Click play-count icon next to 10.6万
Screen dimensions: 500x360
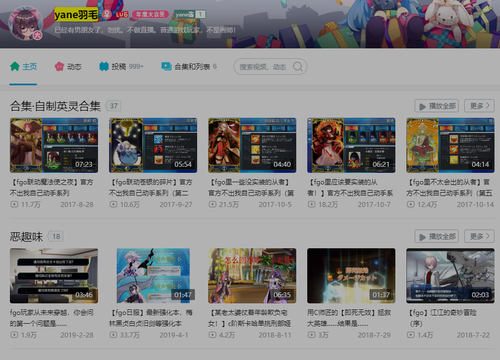(x=113, y=204)
